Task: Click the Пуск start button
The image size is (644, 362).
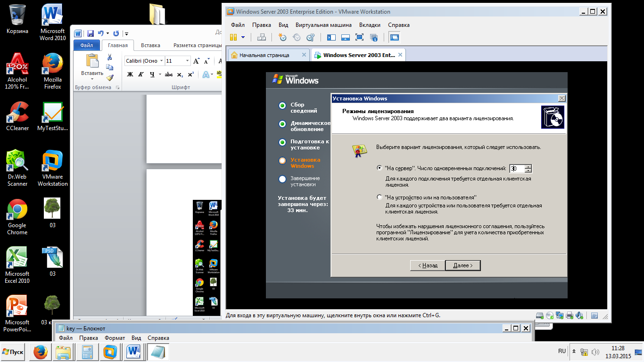Action: [13, 352]
